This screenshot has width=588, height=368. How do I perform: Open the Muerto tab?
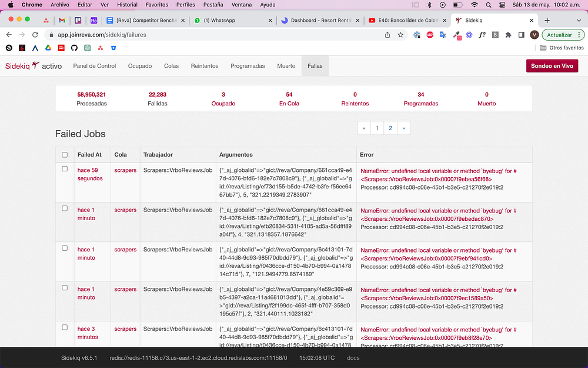[286, 66]
